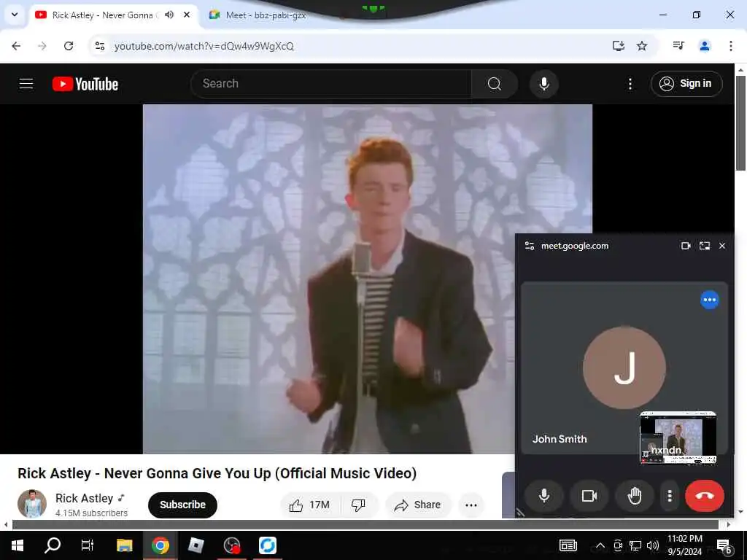
Task: Toggle microphone in Meet mini window
Action: (543, 496)
